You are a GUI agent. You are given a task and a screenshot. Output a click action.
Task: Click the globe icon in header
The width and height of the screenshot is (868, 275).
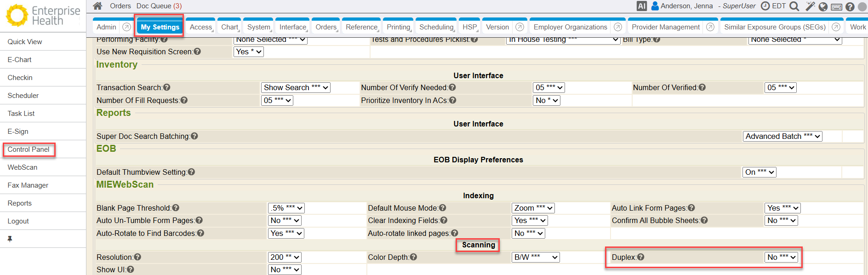(823, 6)
